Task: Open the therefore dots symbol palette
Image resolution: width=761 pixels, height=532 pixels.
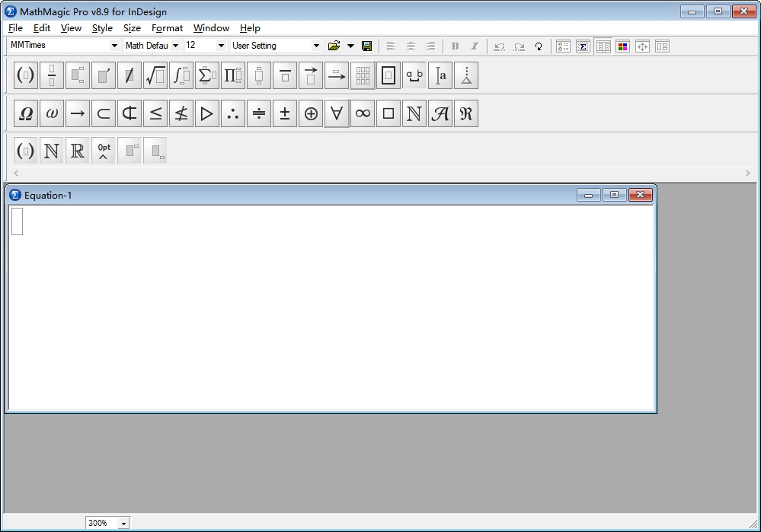Action: point(233,113)
